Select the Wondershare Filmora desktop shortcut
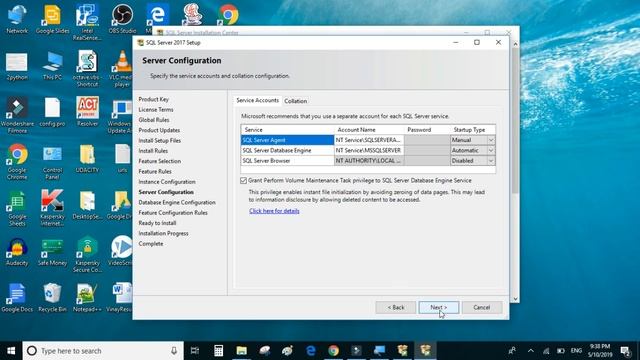This screenshot has width=640, height=360. pos(17,115)
